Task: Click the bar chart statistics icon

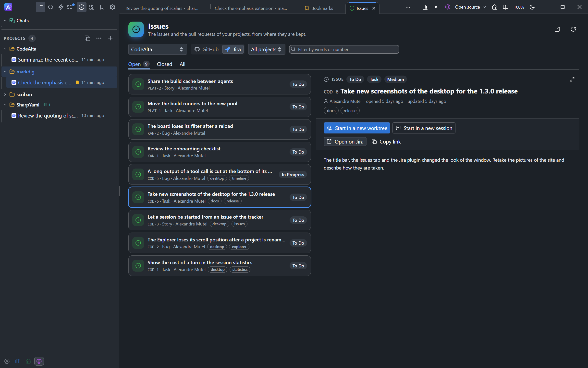Action: [425, 7]
